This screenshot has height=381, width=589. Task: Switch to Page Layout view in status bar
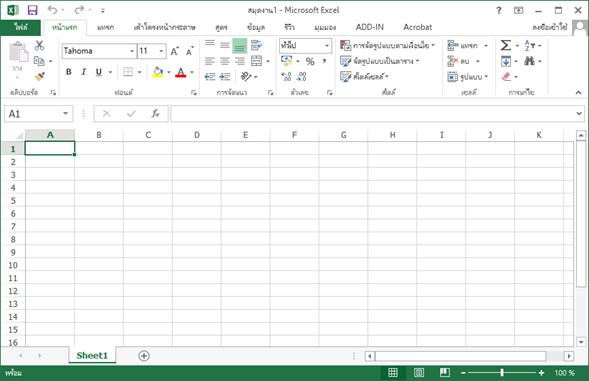pos(419,373)
